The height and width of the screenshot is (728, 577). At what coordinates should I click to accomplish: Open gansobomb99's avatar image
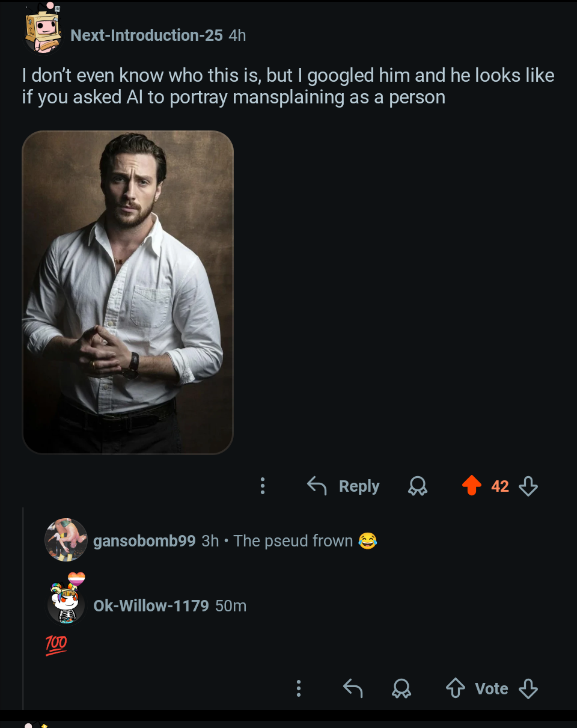(x=66, y=540)
